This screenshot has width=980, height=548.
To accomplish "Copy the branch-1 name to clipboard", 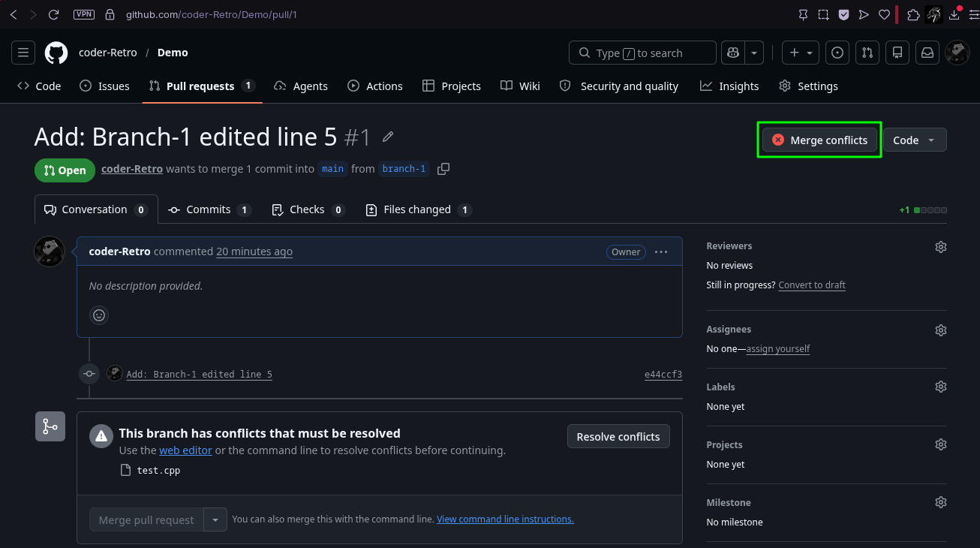I will 443,169.
